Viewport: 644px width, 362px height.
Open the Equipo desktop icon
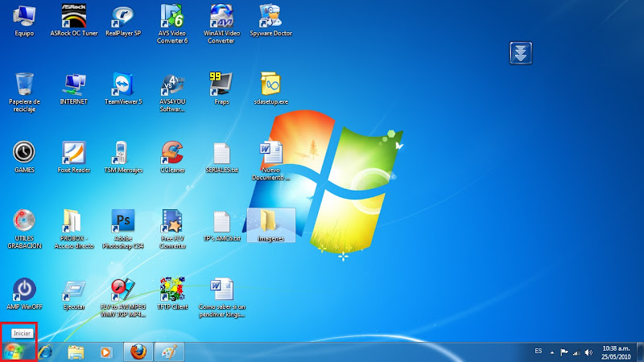coord(24,21)
